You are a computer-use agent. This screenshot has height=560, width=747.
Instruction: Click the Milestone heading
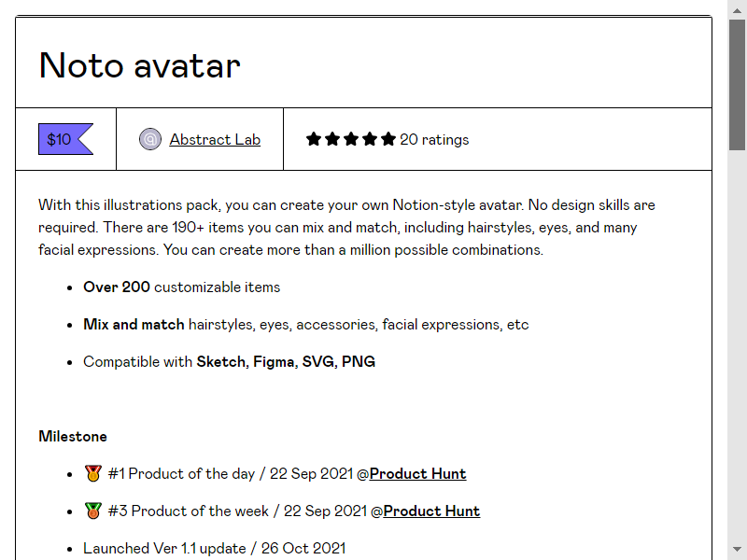tap(73, 436)
